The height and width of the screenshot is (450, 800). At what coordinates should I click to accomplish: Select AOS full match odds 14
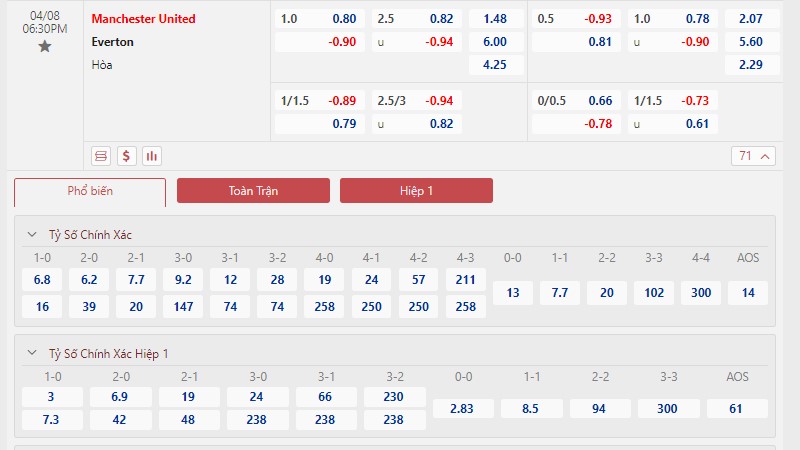click(x=748, y=293)
